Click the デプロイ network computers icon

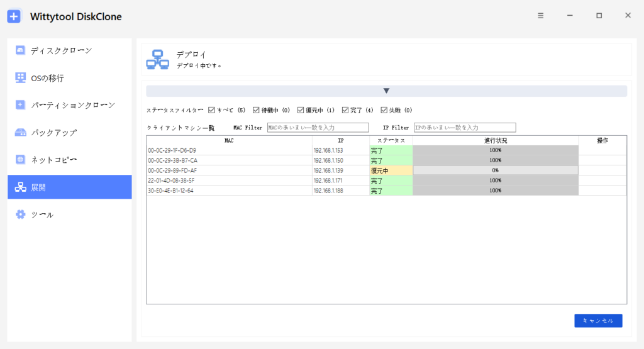(158, 60)
